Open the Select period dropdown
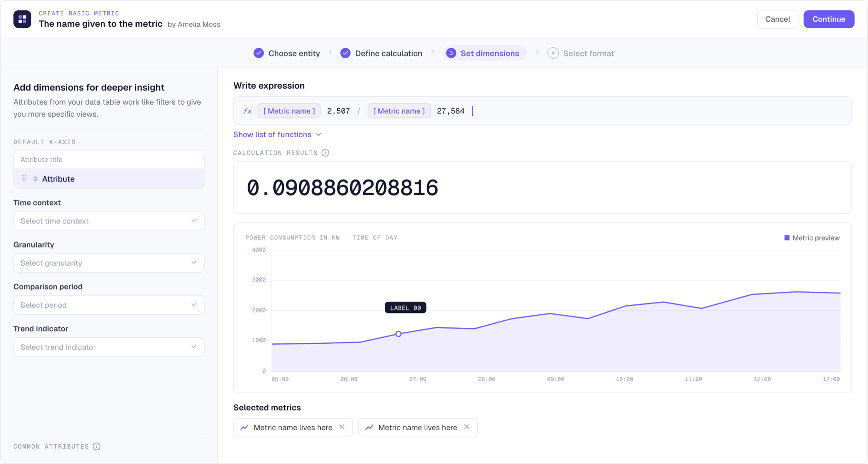The image size is (868, 464). point(109,305)
